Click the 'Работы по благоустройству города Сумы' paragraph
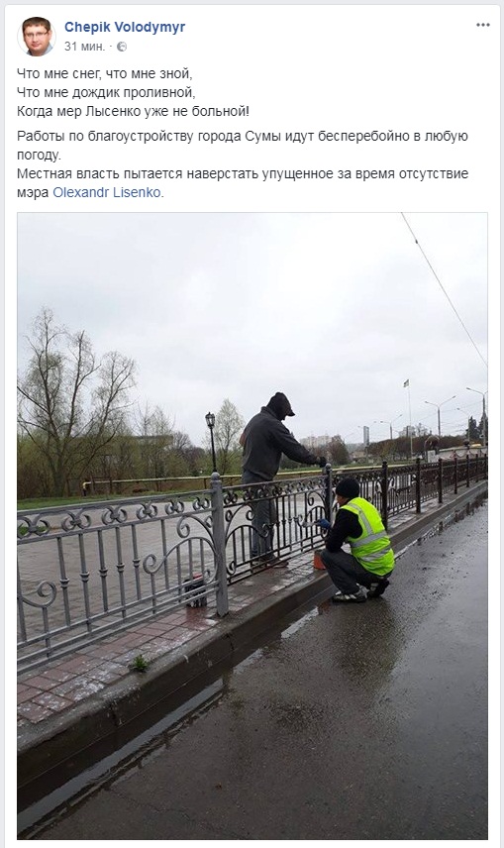This screenshot has height=848, width=504. coord(243,145)
